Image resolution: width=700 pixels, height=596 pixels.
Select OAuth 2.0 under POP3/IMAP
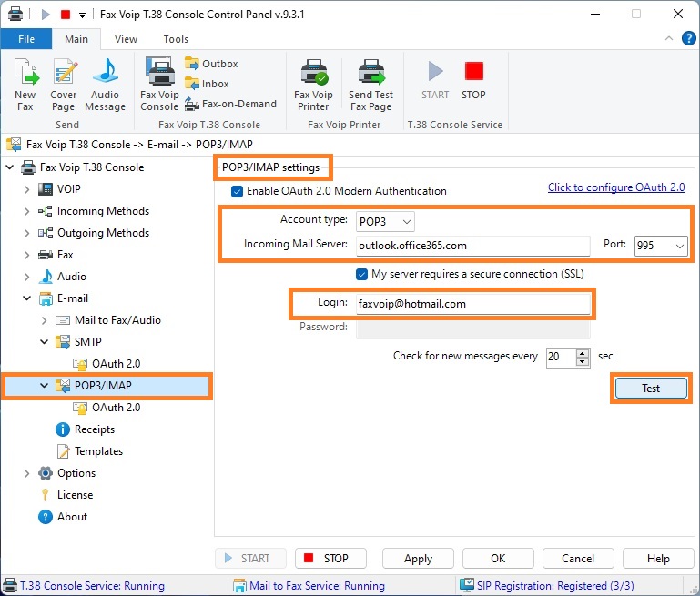point(107,408)
